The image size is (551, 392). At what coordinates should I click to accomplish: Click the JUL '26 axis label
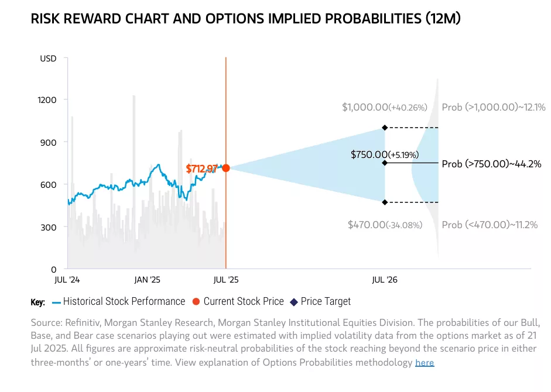[x=385, y=280]
